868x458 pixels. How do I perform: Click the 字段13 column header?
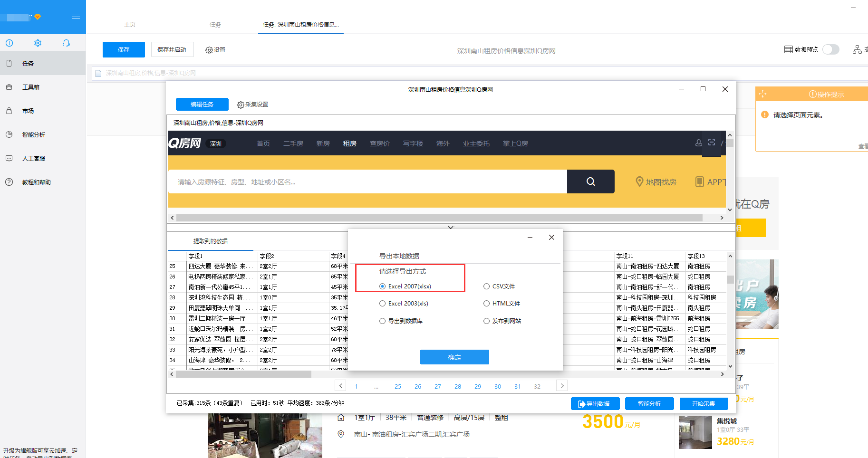click(706, 256)
